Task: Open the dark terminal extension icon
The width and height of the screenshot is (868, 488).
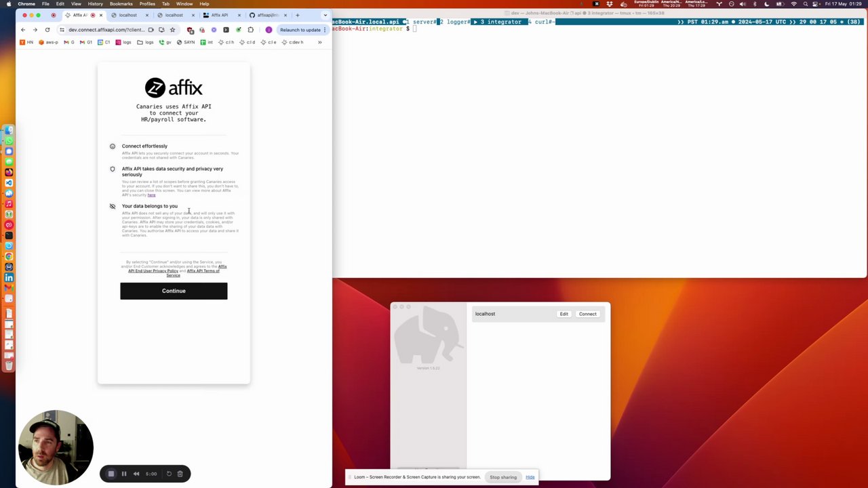Action: (x=226, y=30)
